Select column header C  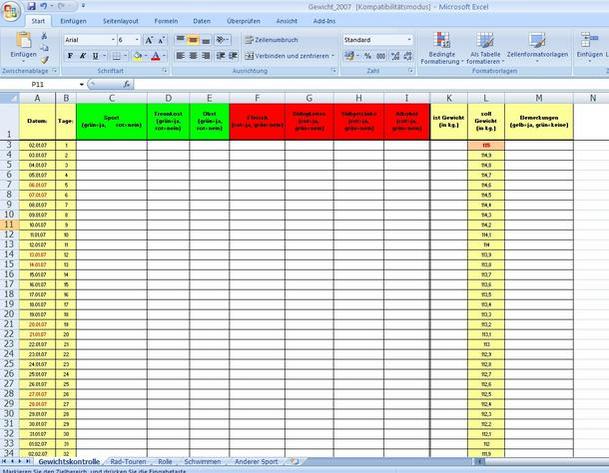(112, 98)
